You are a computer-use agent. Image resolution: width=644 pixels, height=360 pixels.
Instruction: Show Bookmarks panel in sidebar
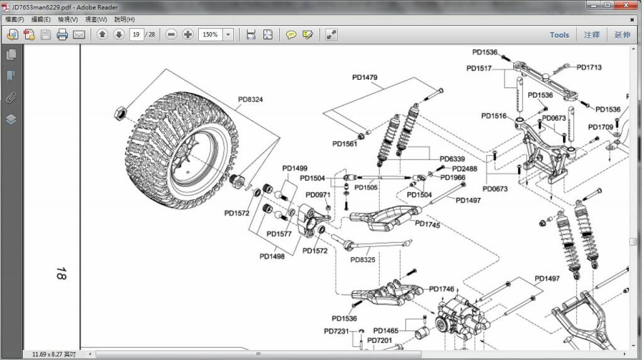click(11, 75)
